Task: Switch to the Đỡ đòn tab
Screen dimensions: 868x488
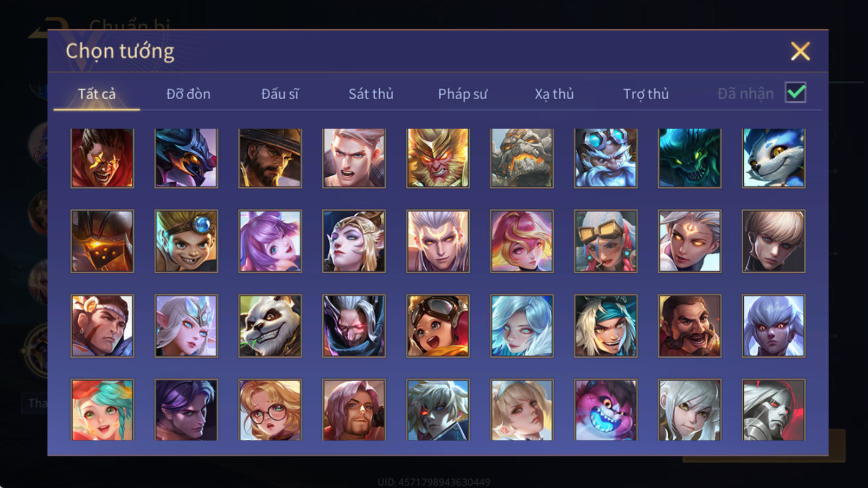Action: coord(188,94)
